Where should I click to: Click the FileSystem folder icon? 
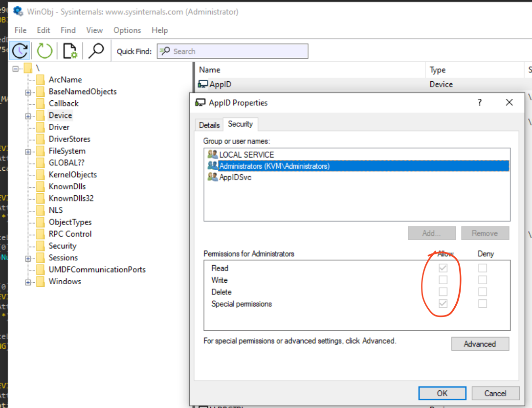[x=41, y=151]
